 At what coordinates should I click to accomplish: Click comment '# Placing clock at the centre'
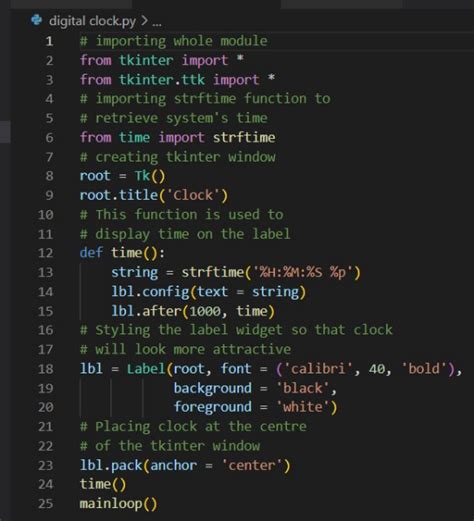tap(193, 426)
